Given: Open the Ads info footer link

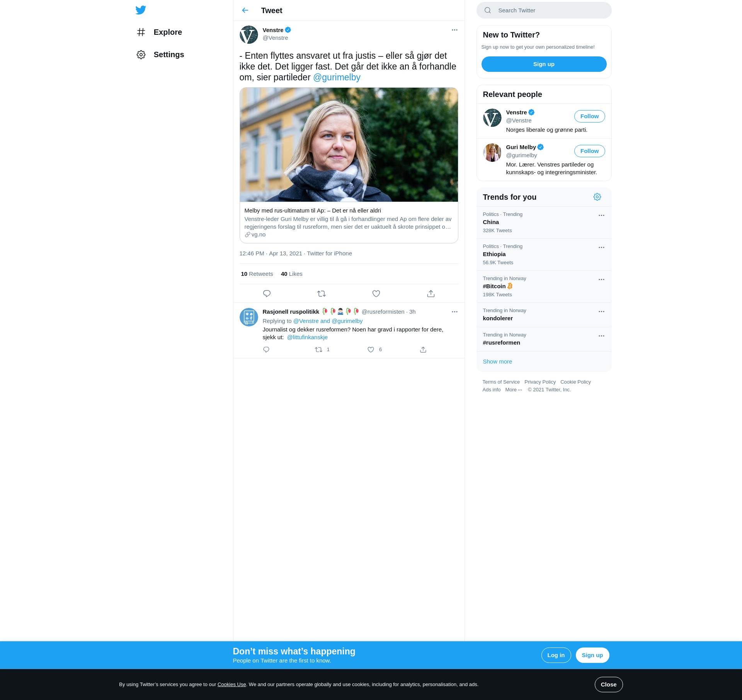Looking at the screenshot, I should point(491,390).
